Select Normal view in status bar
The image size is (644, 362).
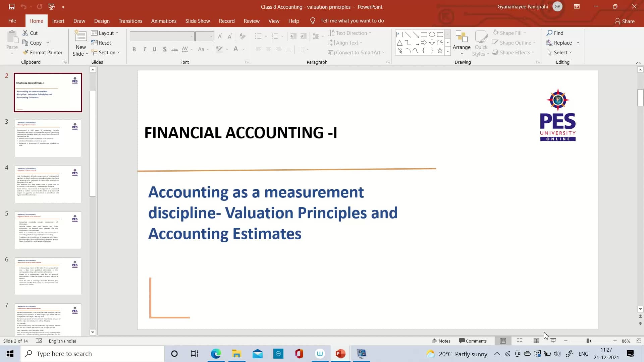503,341
